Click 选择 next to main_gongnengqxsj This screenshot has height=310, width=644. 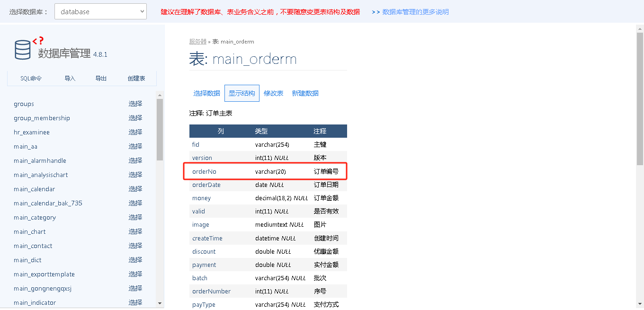point(135,288)
